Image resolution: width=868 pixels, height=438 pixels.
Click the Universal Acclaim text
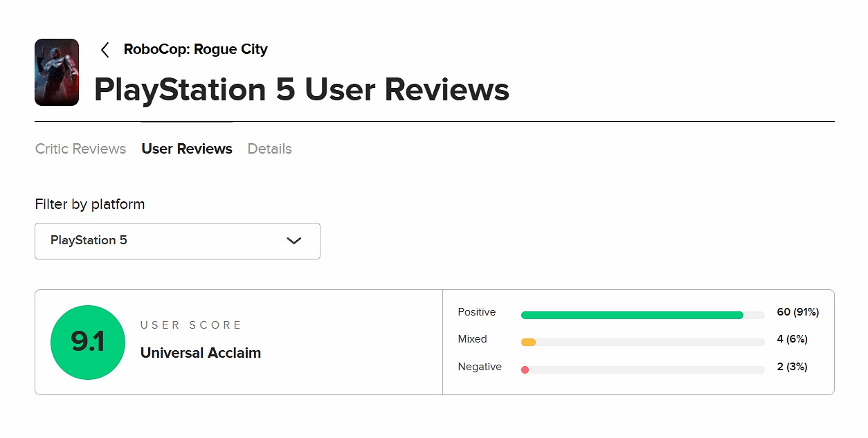tap(201, 353)
